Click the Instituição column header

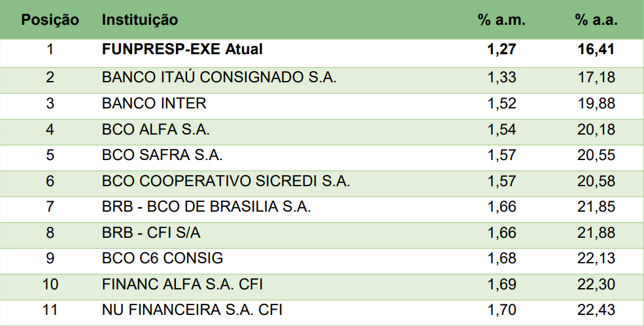pos(140,20)
